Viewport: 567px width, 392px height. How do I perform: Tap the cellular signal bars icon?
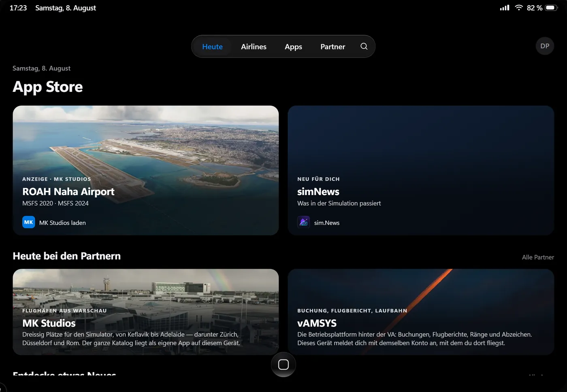505,8
